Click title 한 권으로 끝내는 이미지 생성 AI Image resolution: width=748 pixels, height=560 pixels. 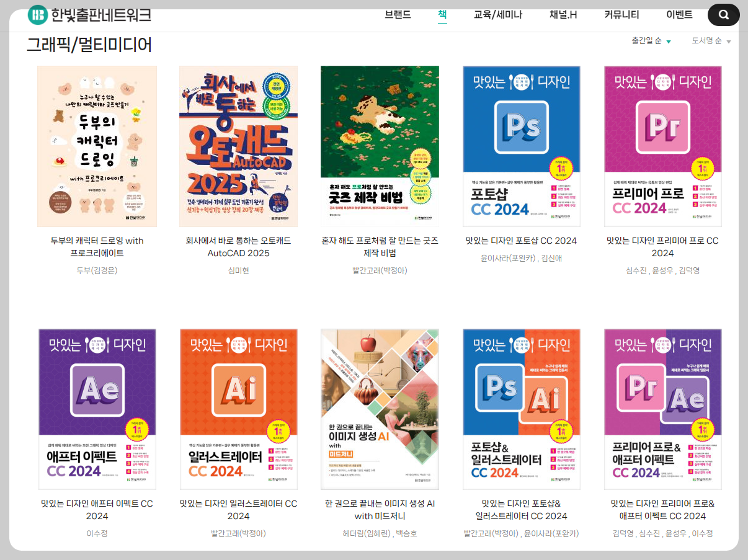pyautogui.click(x=380, y=510)
